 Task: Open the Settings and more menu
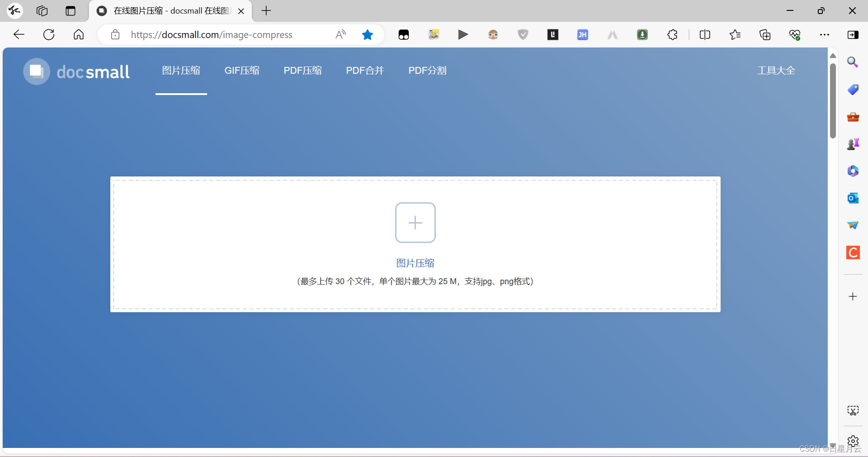point(825,35)
